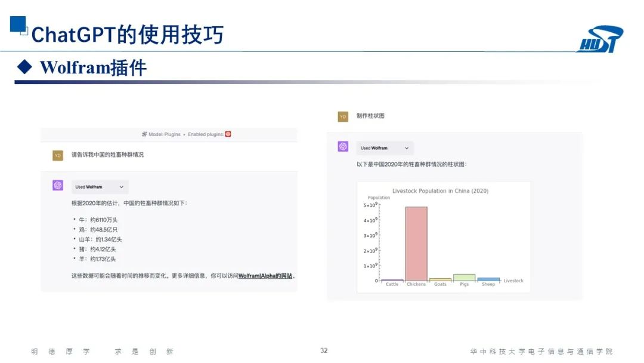Screen dimensions: 644x363
Task: Click the Wolfram插件 subtitle heading
Action: (93, 67)
